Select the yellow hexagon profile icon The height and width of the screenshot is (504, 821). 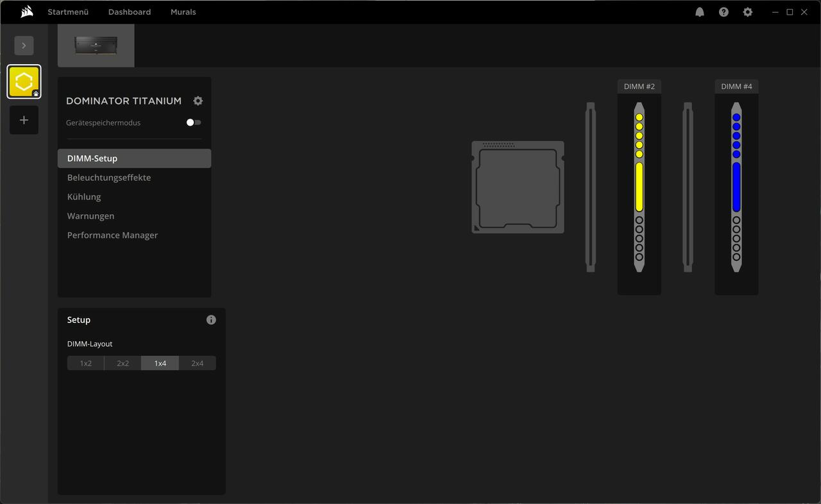[x=24, y=81]
